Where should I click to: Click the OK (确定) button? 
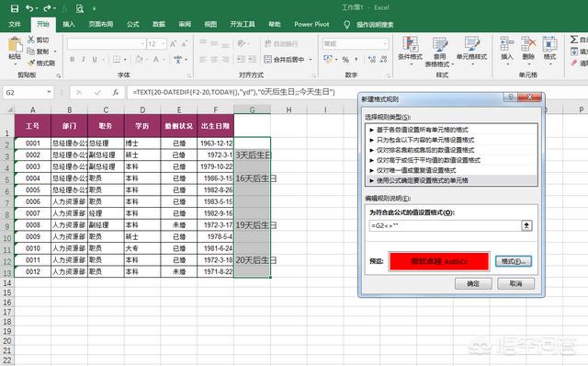point(473,283)
